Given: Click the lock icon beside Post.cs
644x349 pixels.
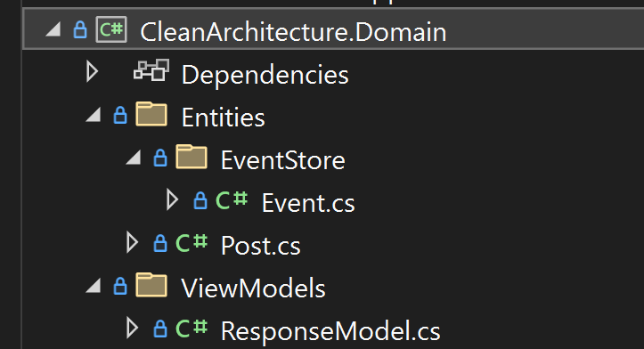Looking at the screenshot, I should [160, 243].
